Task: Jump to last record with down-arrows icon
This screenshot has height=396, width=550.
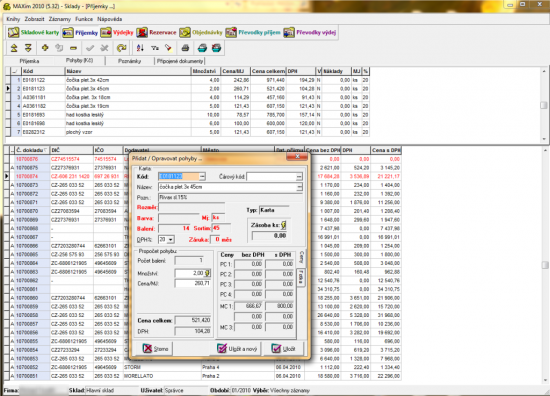Action: click(x=28, y=48)
